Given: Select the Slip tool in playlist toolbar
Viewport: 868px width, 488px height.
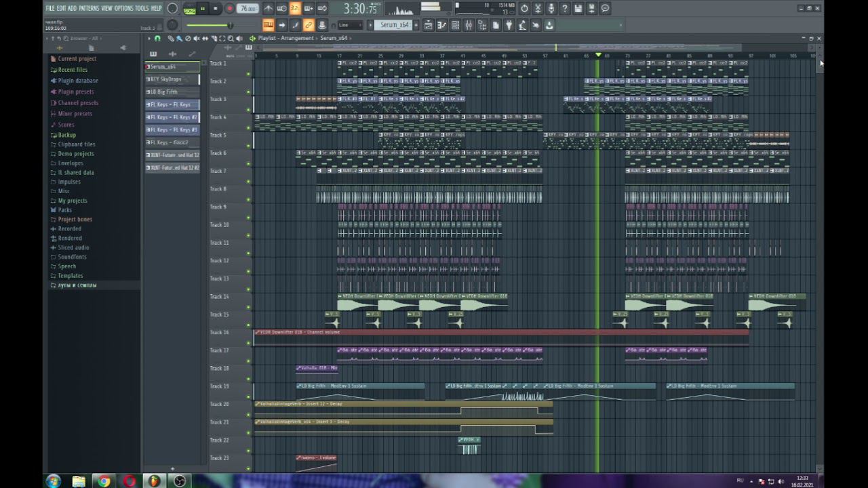Looking at the screenshot, I should pyautogui.click(x=205, y=38).
